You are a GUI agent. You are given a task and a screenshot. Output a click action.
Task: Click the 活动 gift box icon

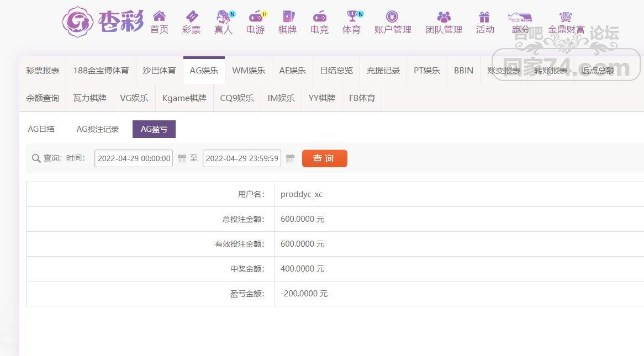click(x=484, y=17)
